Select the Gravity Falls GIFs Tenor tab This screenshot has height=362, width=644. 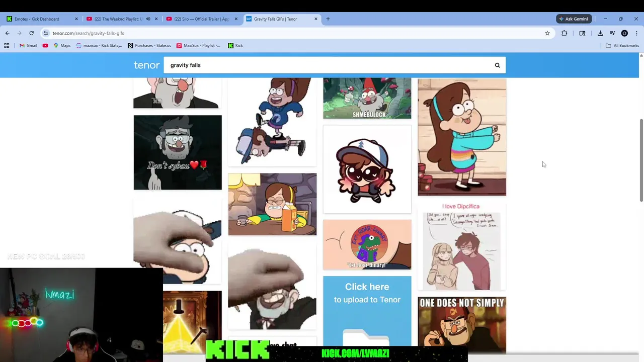(x=276, y=19)
